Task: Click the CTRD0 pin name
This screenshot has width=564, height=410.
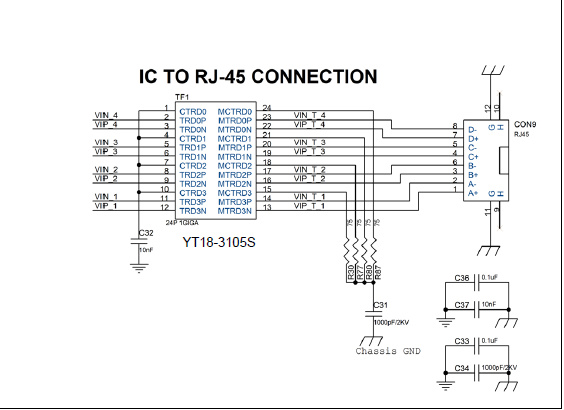Action: tap(193, 112)
